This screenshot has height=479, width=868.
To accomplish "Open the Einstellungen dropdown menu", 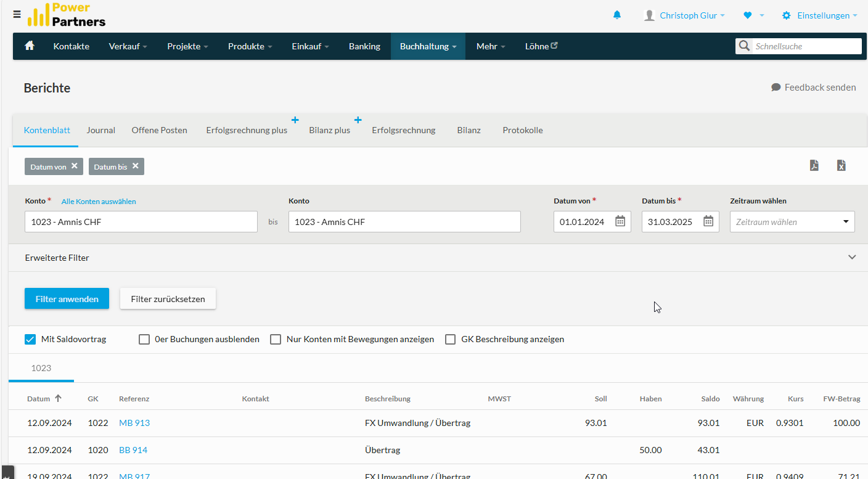I will click(819, 15).
